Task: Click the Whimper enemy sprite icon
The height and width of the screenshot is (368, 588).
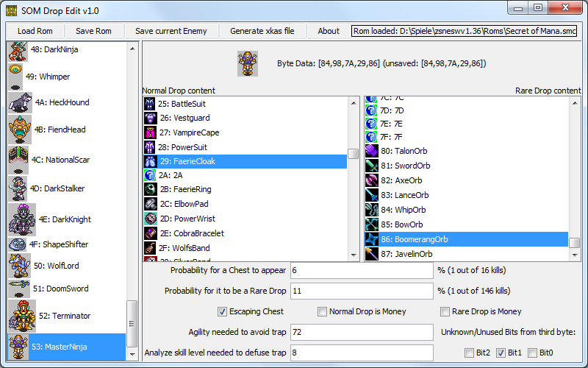Action: 15,77
